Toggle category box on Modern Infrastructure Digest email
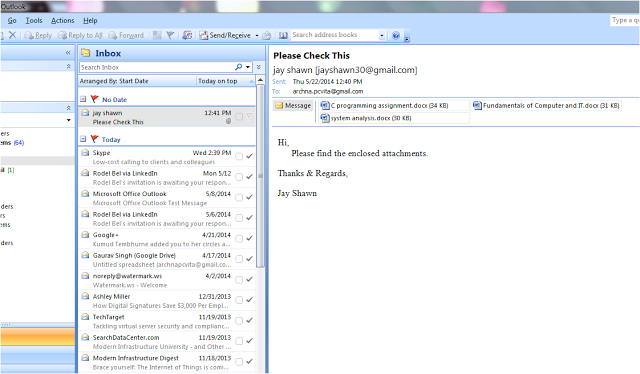The width and height of the screenshot is (640, 374). pos(239,362)
